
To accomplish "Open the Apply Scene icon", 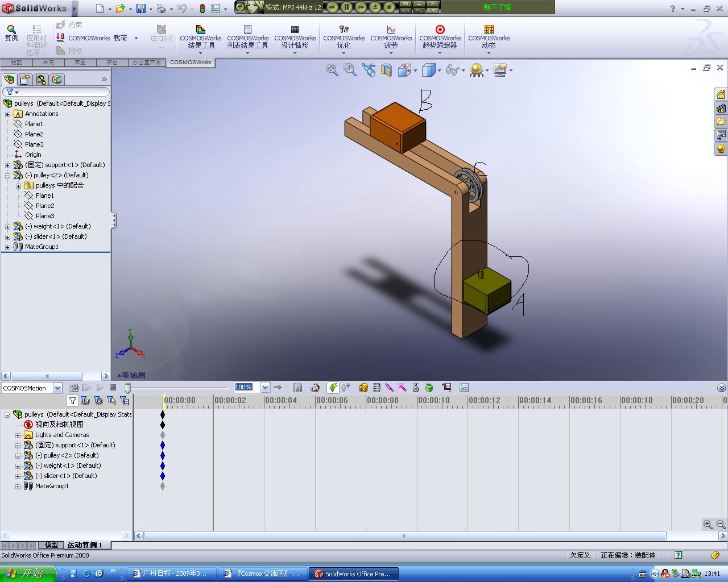I will 476,70.
